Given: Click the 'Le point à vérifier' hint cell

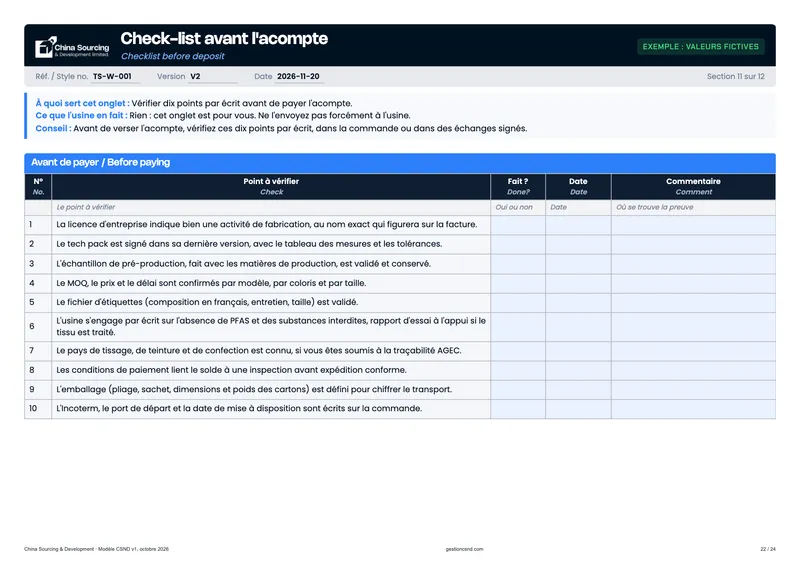Looking at the screenshot, I should 271,207.
